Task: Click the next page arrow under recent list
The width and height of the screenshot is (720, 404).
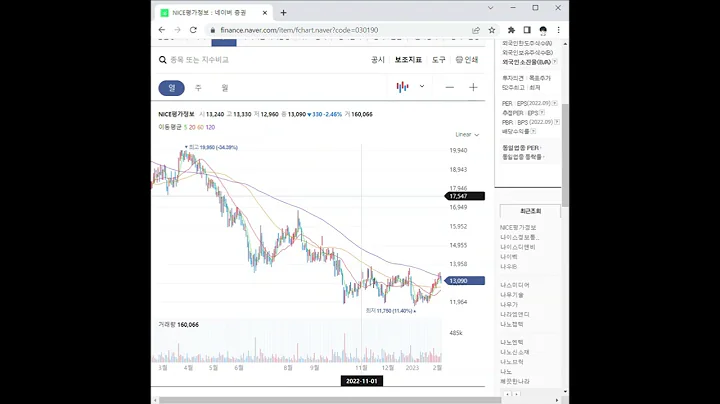Action: pyautogui.click(x=517, y=394)
